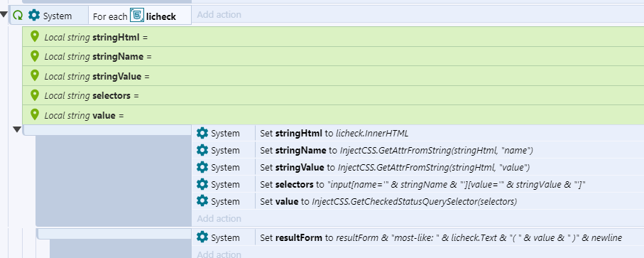644x258 pixels.
Task: Click the pin icon of local variable stringValue
Action: [35, 75]
